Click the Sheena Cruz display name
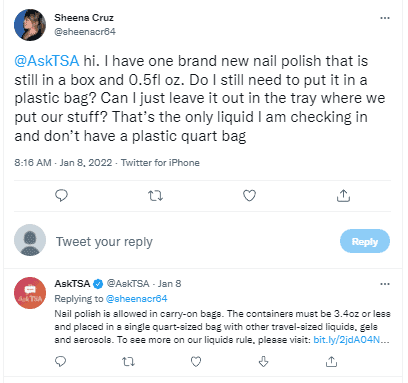The width and height of the screenshot is (408, 383). pyautogui.click(x=84, y=17)
